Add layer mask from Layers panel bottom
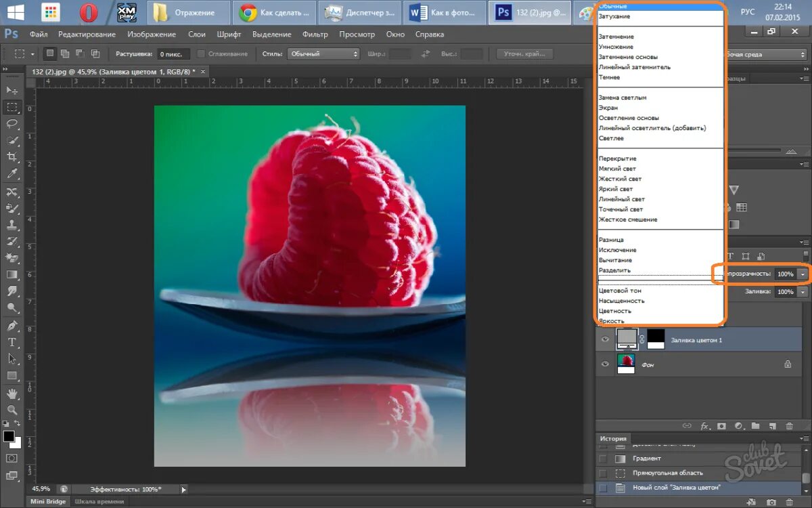 721,426
